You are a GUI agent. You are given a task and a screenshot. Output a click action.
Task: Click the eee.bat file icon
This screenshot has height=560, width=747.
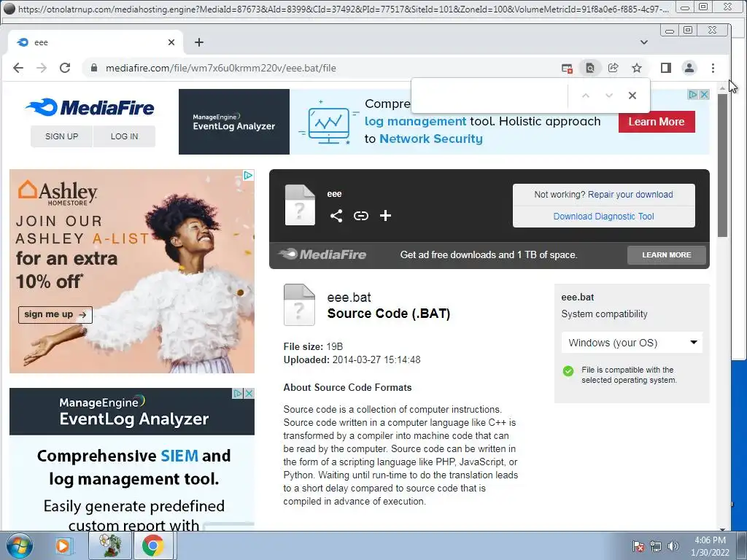click(299, 305)
